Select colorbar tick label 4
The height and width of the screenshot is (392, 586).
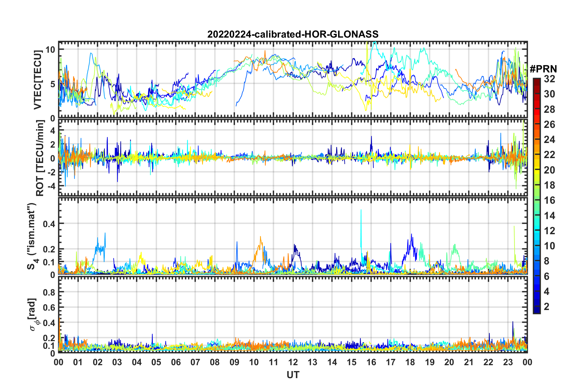[547, 292]
